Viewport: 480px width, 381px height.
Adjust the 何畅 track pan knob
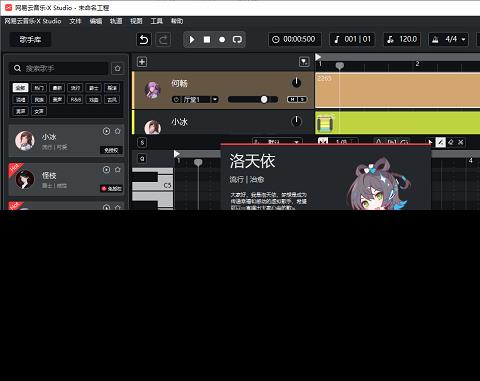click(x=296, y=83)
